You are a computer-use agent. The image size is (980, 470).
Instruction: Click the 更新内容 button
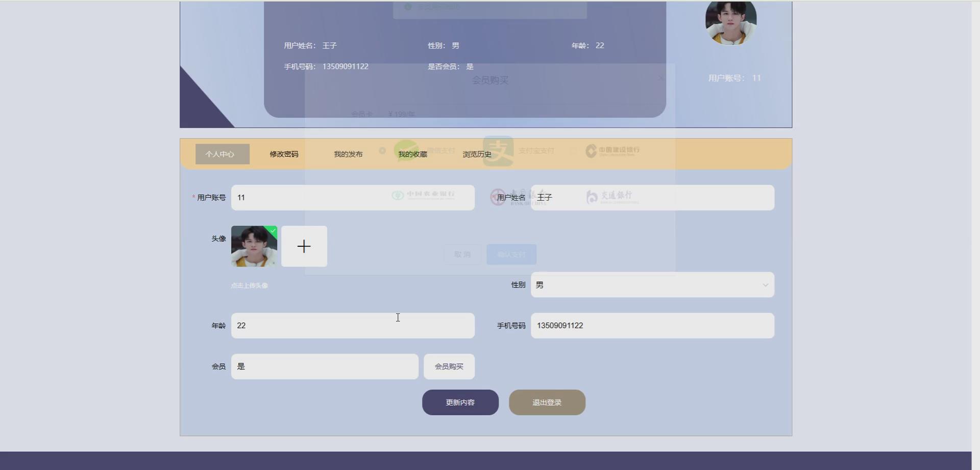460,403
